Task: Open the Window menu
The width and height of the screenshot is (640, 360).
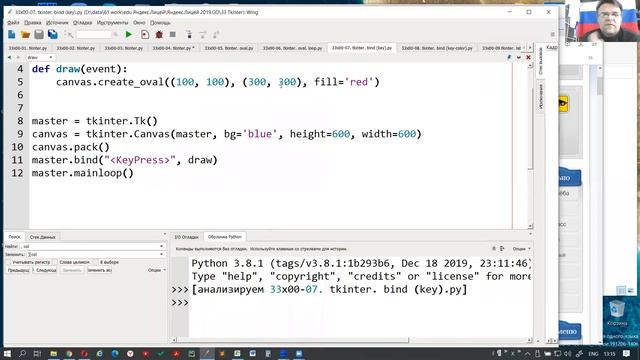Action: 139,23
